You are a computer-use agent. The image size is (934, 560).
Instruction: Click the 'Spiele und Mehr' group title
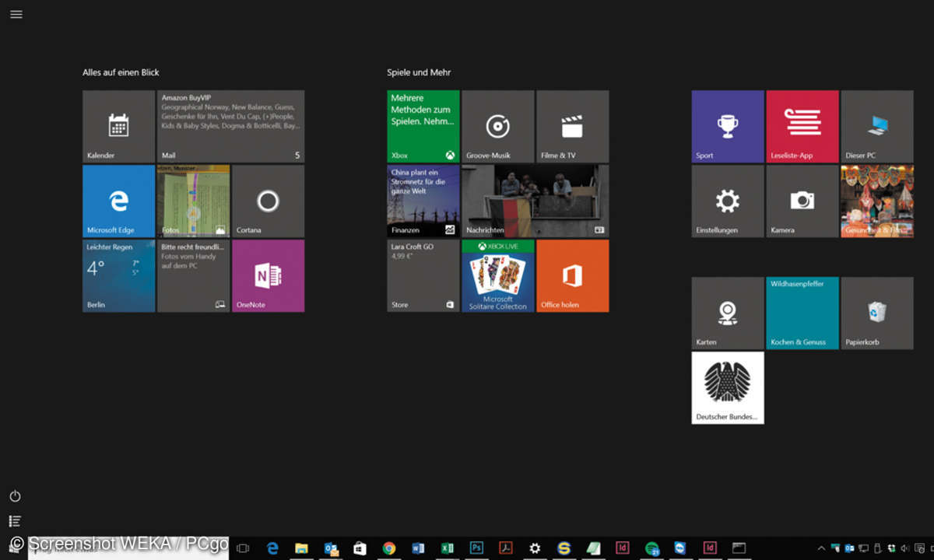coord(419,72)
